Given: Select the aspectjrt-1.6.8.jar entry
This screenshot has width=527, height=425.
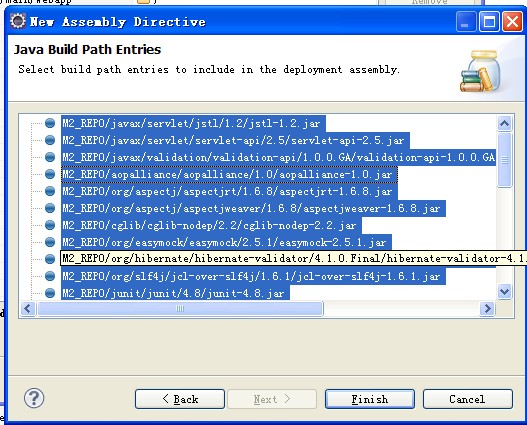Looking at the screenshot, I should (x=229, y=192).
